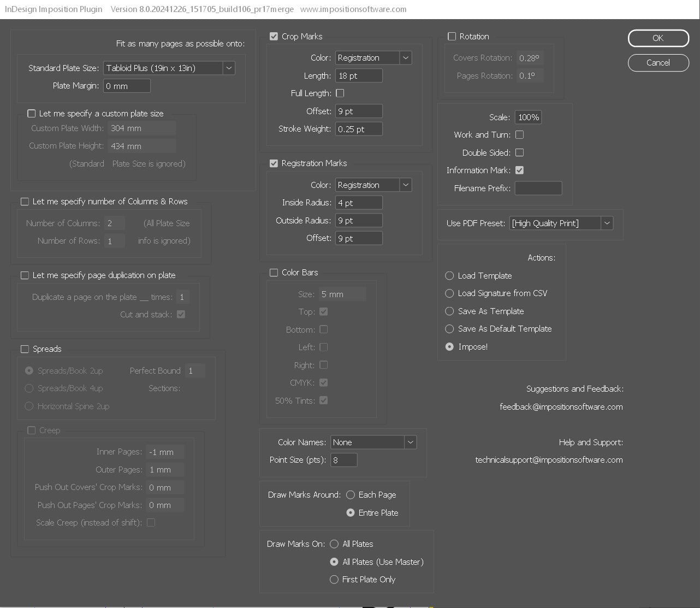Check 'Let me specify a custom plate size'
The image size is (700, 608).
pyautogui.click(x=31, y=113)
